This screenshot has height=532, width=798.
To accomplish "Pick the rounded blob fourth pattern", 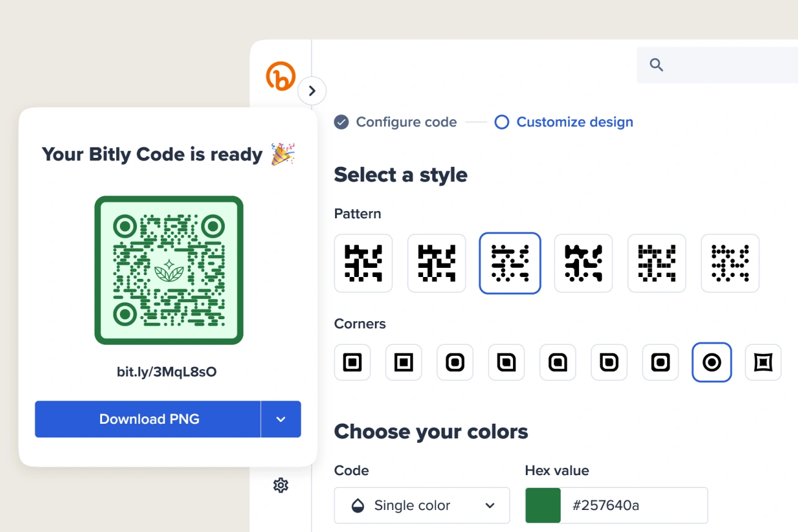I will (x=583, y=263).
